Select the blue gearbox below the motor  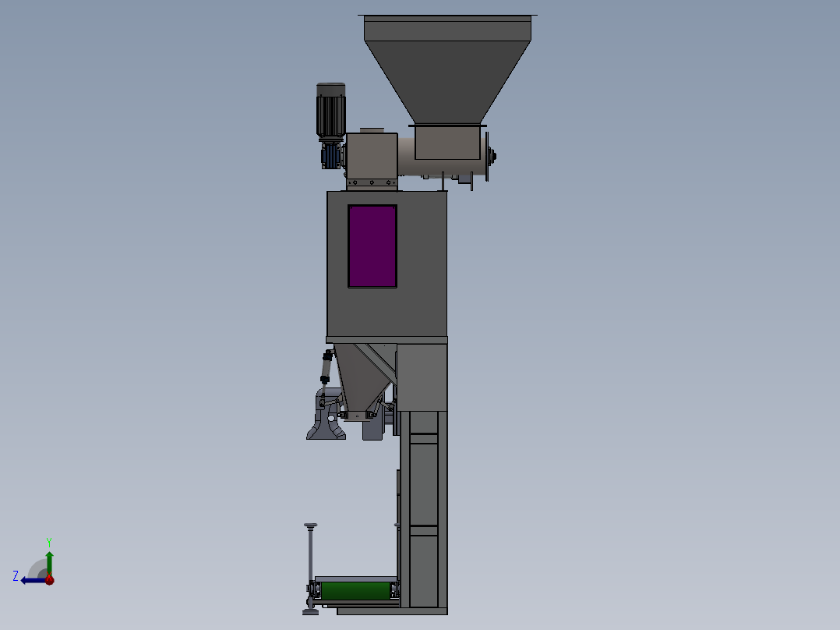click(331, 155)
